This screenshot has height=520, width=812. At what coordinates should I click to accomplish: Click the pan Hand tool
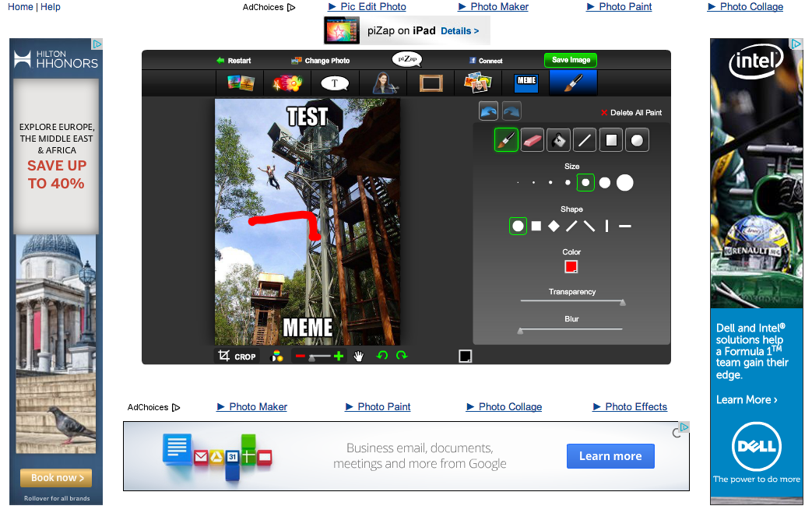tap(359, 356)
